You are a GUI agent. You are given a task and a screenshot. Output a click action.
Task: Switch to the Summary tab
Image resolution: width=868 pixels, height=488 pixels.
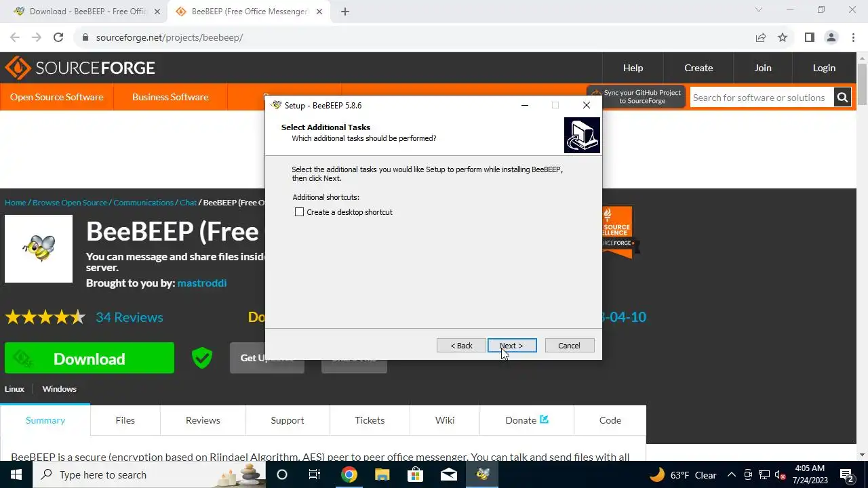(45, 420)
